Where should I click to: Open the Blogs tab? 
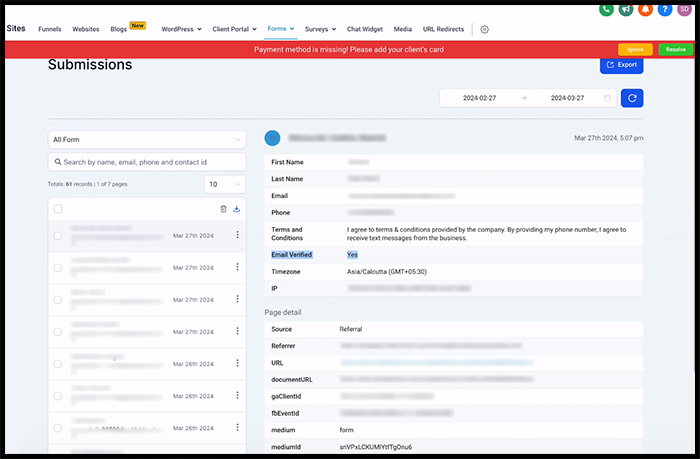118,29
